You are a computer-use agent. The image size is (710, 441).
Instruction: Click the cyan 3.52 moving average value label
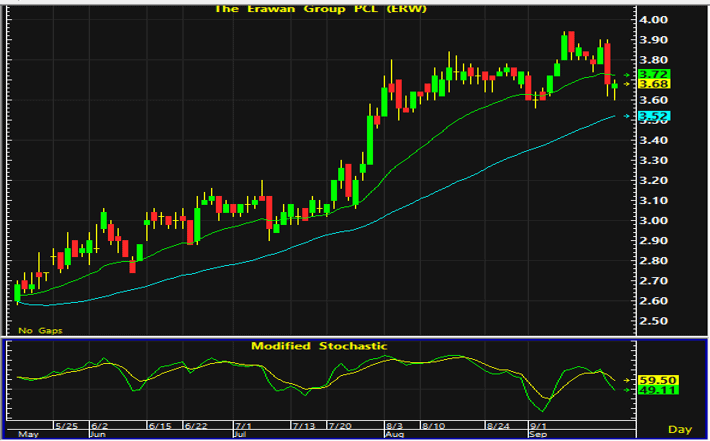pyautogui.click(x=653, y=116)
